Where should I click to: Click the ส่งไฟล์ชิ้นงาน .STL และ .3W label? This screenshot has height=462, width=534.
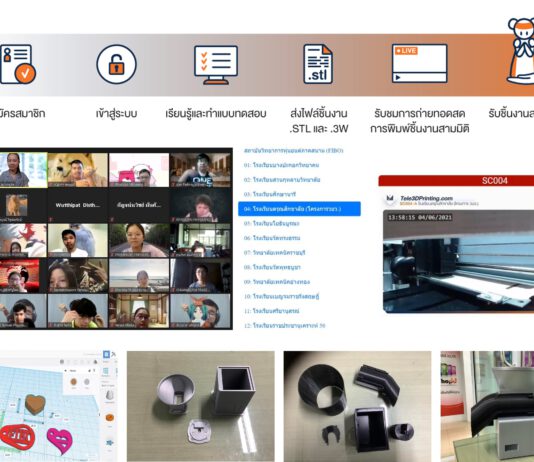319,121
